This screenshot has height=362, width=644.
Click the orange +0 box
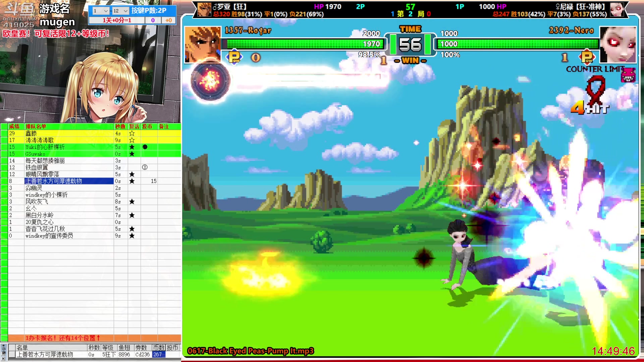pos(168,20)
